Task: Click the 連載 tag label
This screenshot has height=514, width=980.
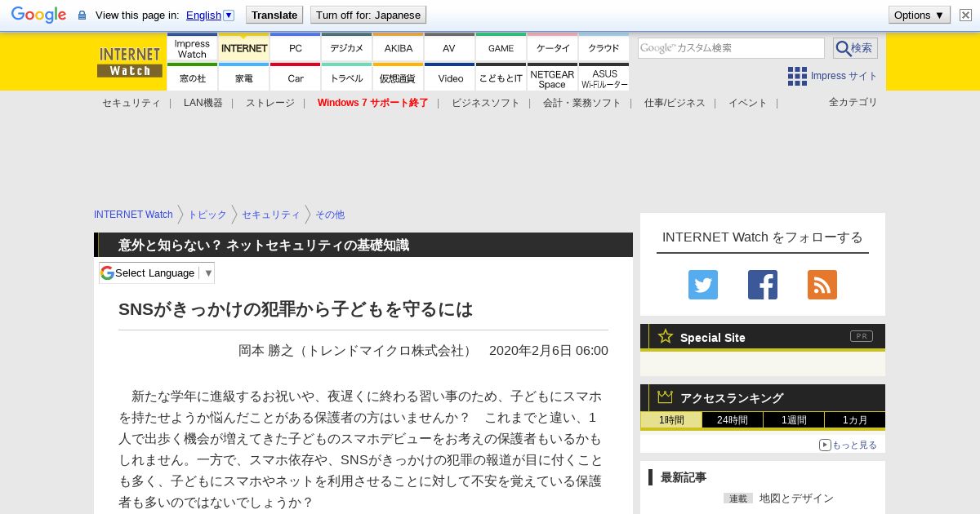Action: [738, 498]
